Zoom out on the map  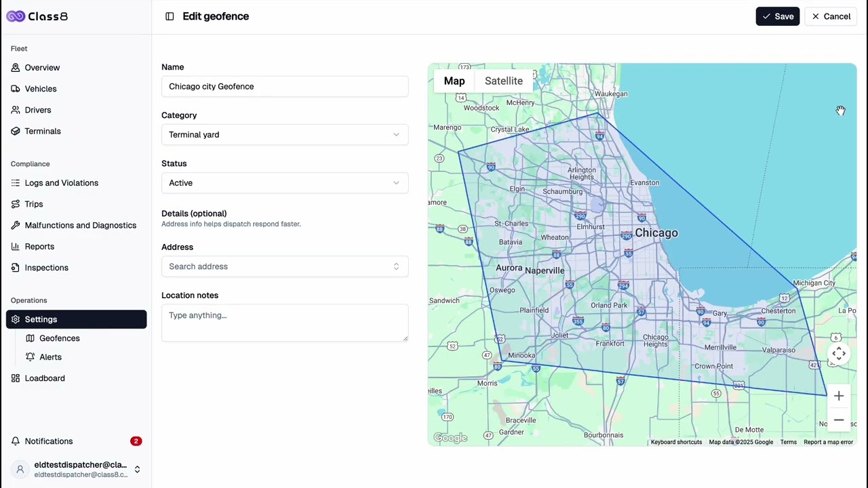pyautogui.click(x=839, y=420)
